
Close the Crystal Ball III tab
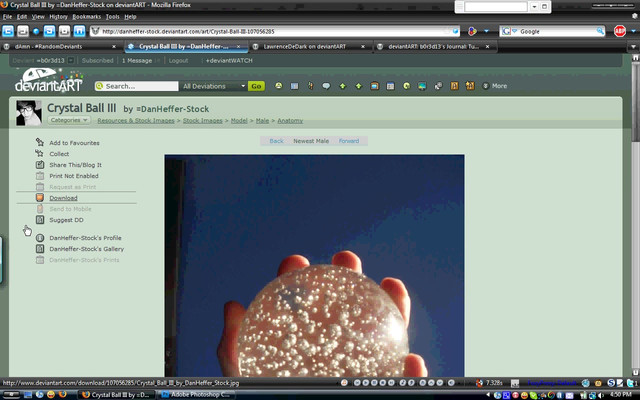(x=239, y=47)
